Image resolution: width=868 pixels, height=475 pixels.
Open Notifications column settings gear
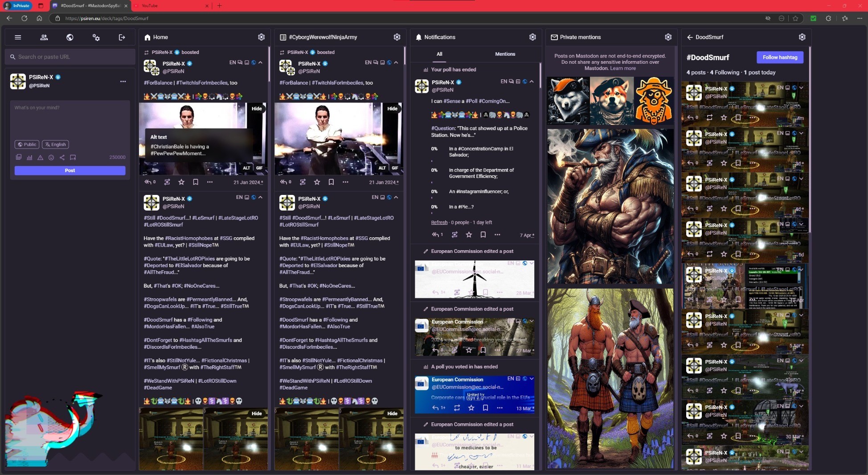[x=532, y=37]
